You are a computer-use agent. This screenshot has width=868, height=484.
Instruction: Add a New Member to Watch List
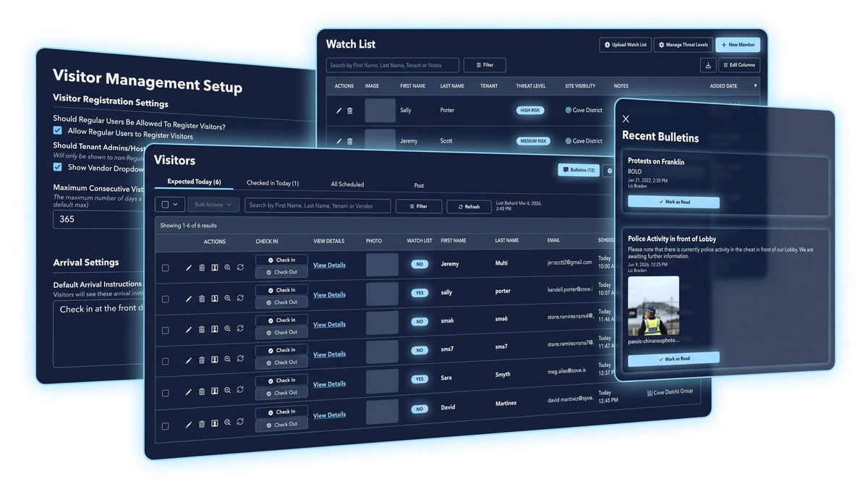pos(737,45)
